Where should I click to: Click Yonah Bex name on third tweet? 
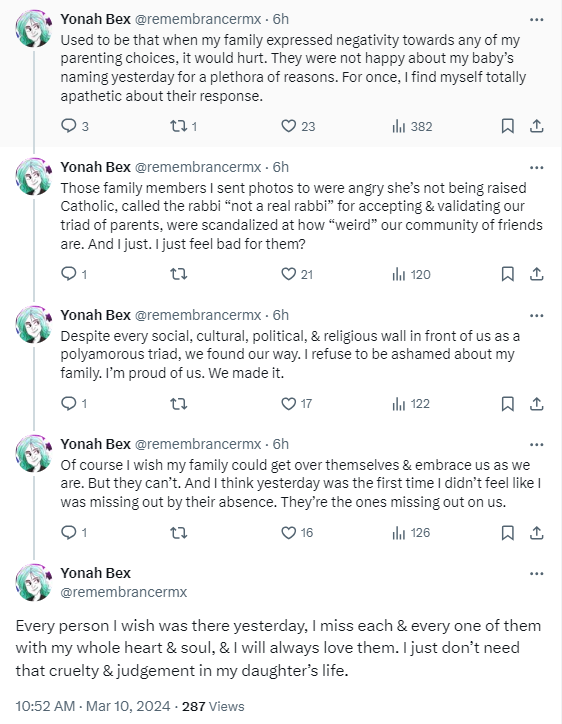96,315
